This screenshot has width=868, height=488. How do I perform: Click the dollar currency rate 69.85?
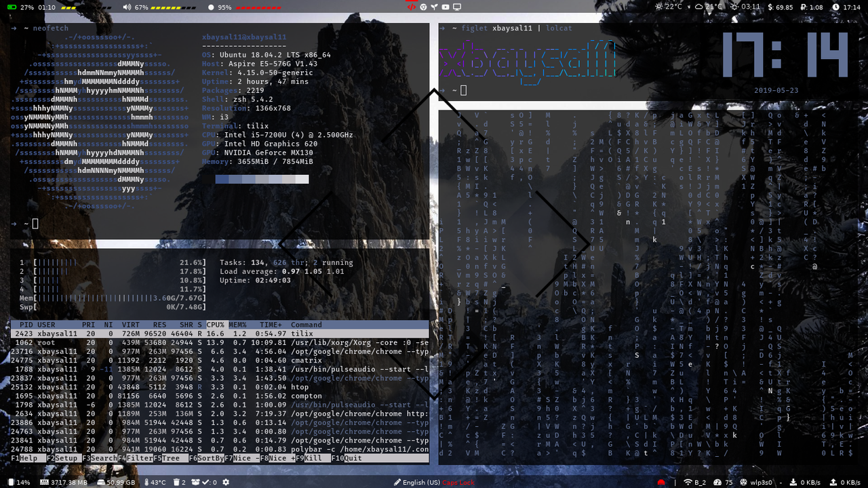[x=782, y=7]
